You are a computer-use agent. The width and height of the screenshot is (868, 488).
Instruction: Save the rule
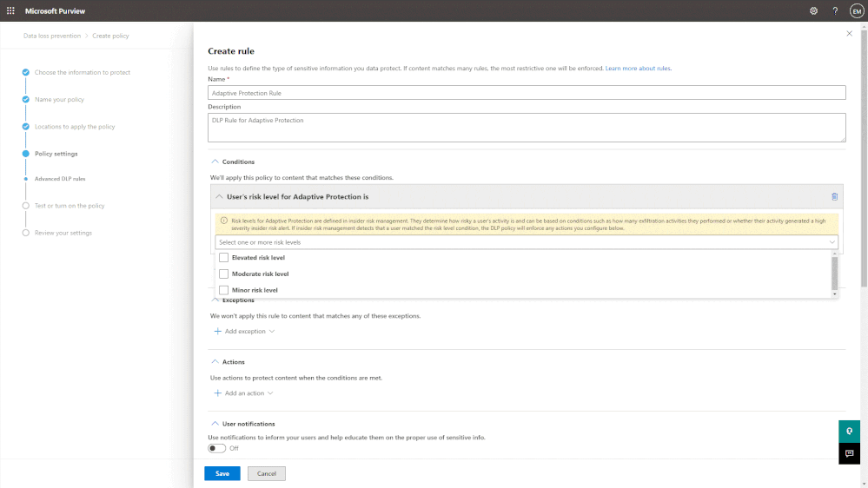(x=222, y=473)
